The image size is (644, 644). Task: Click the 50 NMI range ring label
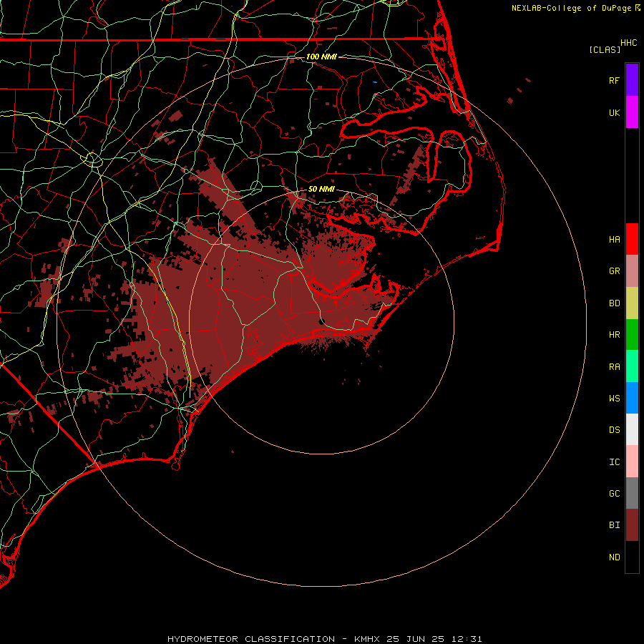[321, 189]
